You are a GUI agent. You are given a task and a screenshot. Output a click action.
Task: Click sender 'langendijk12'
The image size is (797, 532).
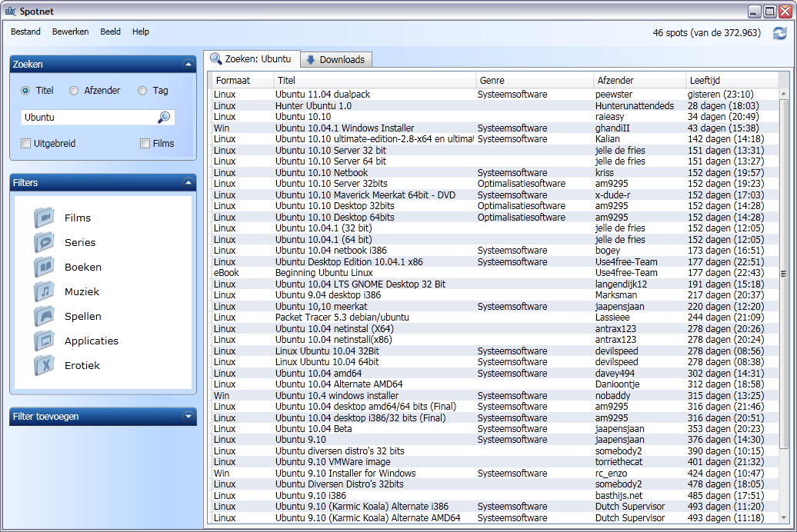(621, 284)
